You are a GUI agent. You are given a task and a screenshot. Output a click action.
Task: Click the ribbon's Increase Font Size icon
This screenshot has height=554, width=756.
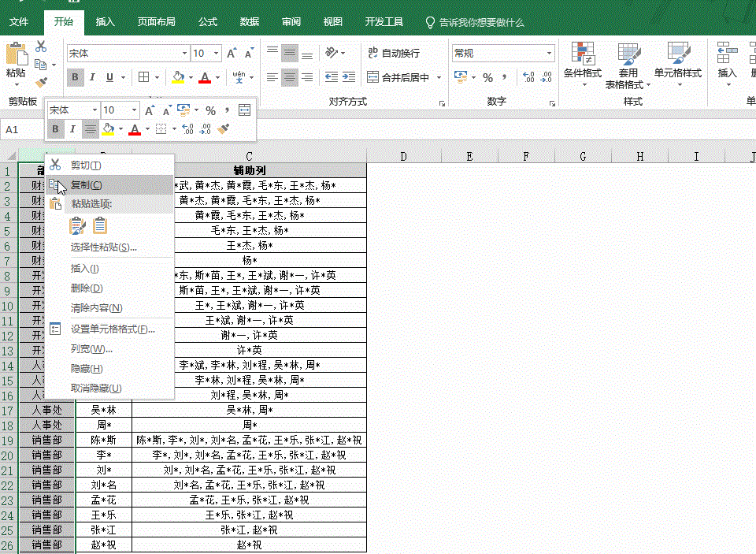tap(232, 54)
